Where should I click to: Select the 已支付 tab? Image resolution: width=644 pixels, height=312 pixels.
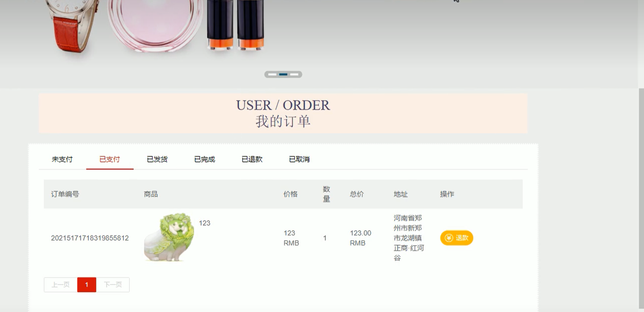coord(110,159)
